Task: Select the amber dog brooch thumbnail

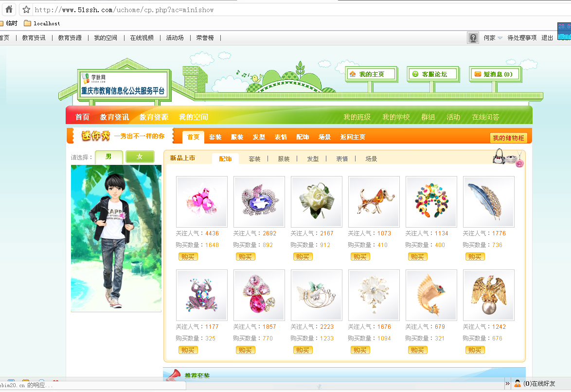Action: (374, 202)
